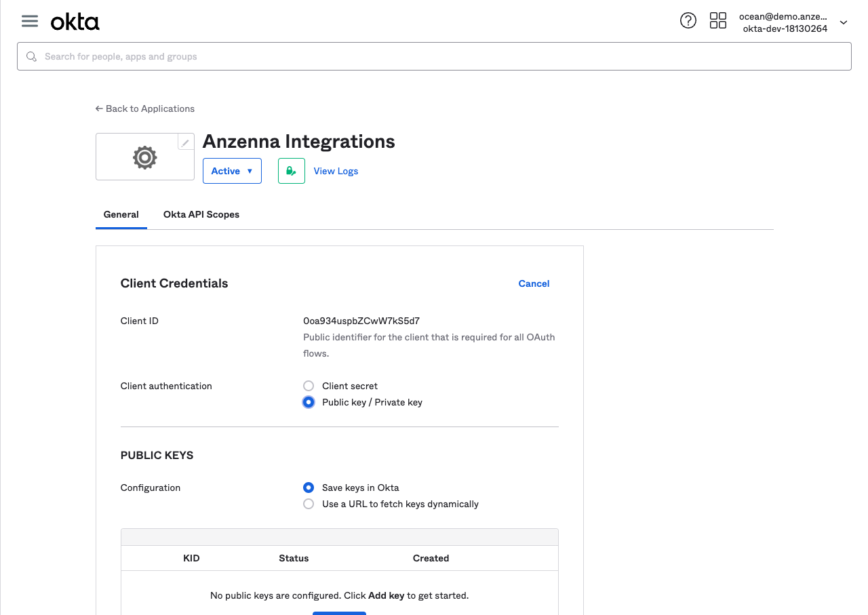Click the Okta logo

[75, 22]
